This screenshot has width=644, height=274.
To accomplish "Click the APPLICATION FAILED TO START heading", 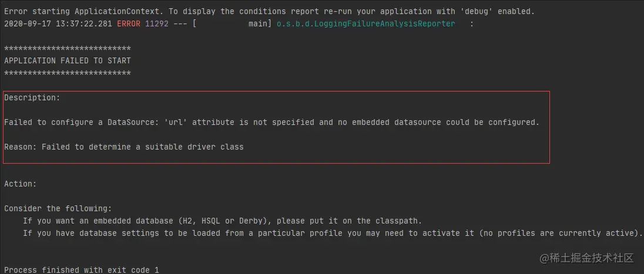I will (x=68, y=60).
